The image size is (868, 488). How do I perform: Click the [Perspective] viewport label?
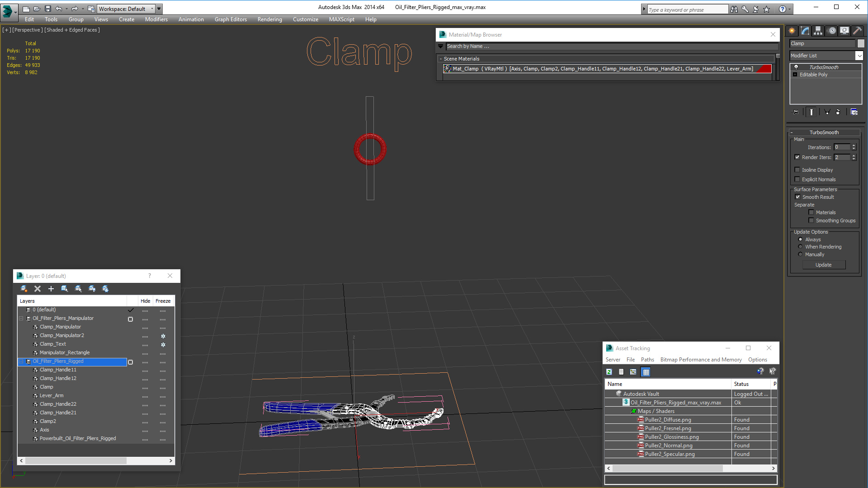[28, 30]
